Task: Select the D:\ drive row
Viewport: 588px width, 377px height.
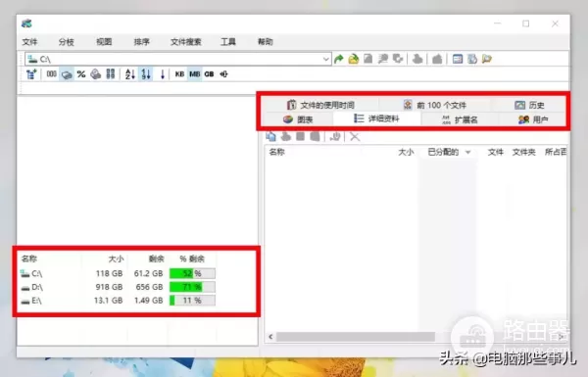Action: pyautogui.click(x=118, y=287)
